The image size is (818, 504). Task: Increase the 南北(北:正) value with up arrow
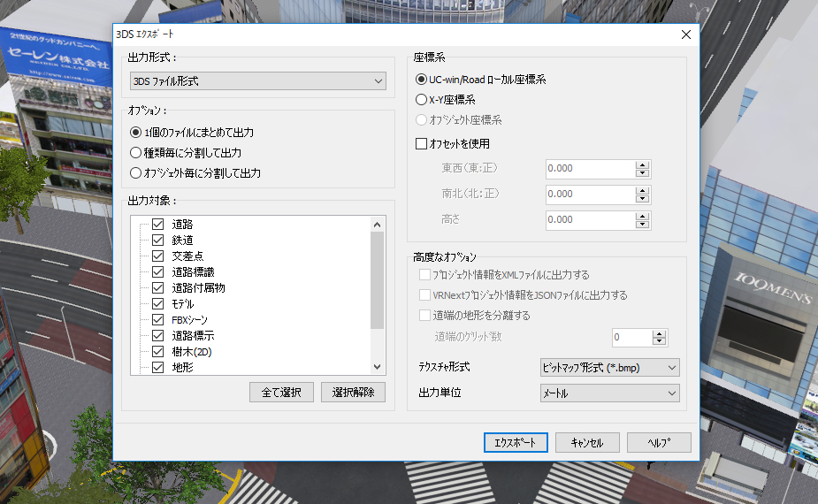pos(643,190)
